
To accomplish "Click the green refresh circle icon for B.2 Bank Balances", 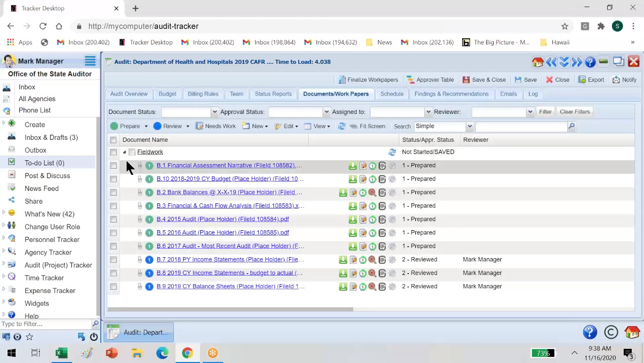I will pyautogui.click(x=363, y=193).
